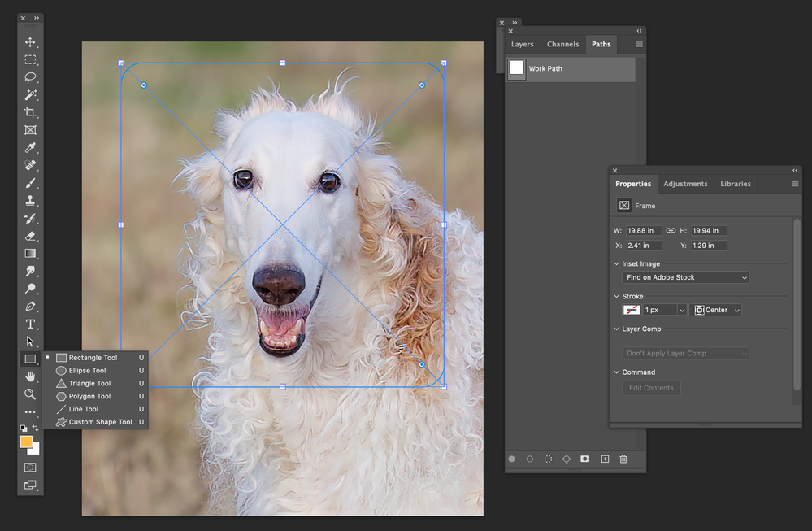812x531 pixels.
Task: Select the Path Selection arrow tool
Action: click(30, 342)
